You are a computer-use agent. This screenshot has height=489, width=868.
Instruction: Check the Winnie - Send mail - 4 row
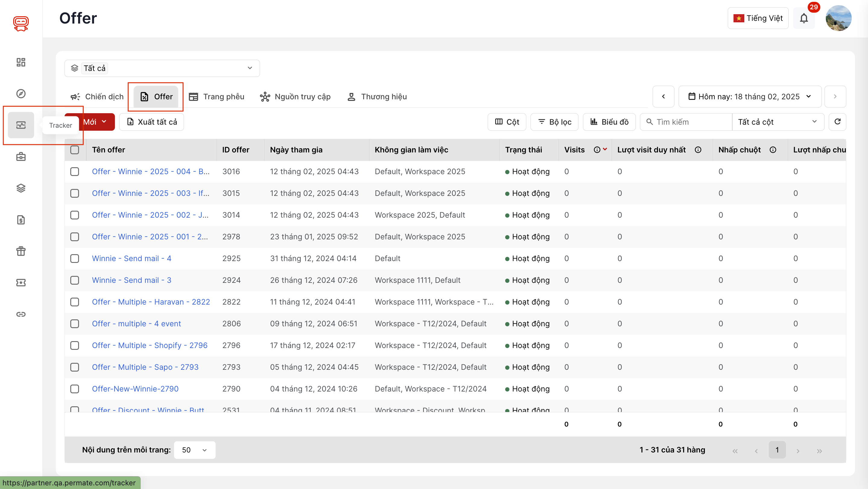tap(75, 259)
